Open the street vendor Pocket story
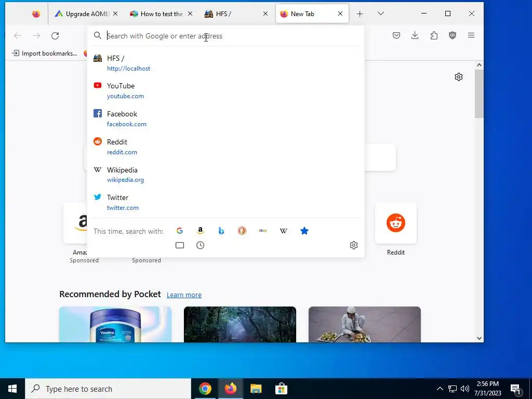 [x=365, y=324]
